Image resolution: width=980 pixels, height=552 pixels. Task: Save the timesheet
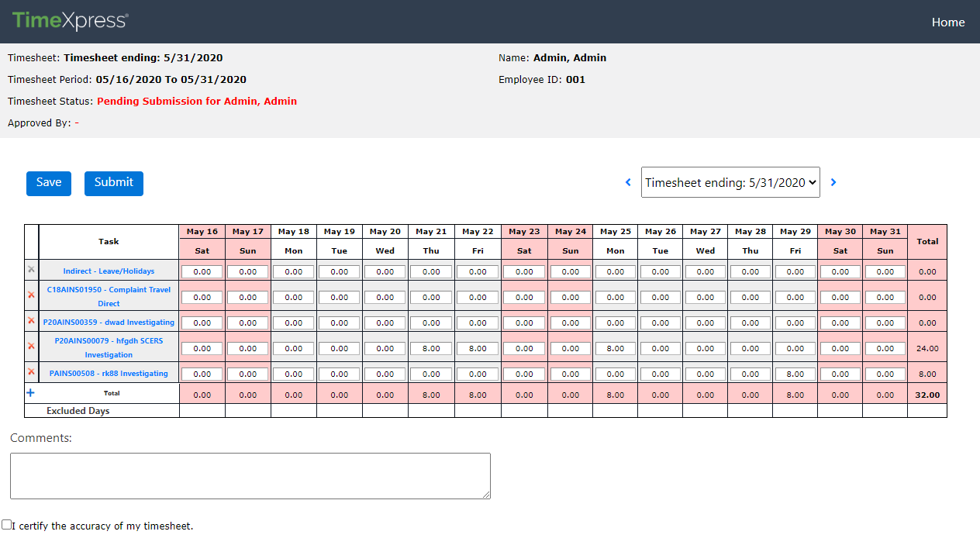(x=48, y=183)
